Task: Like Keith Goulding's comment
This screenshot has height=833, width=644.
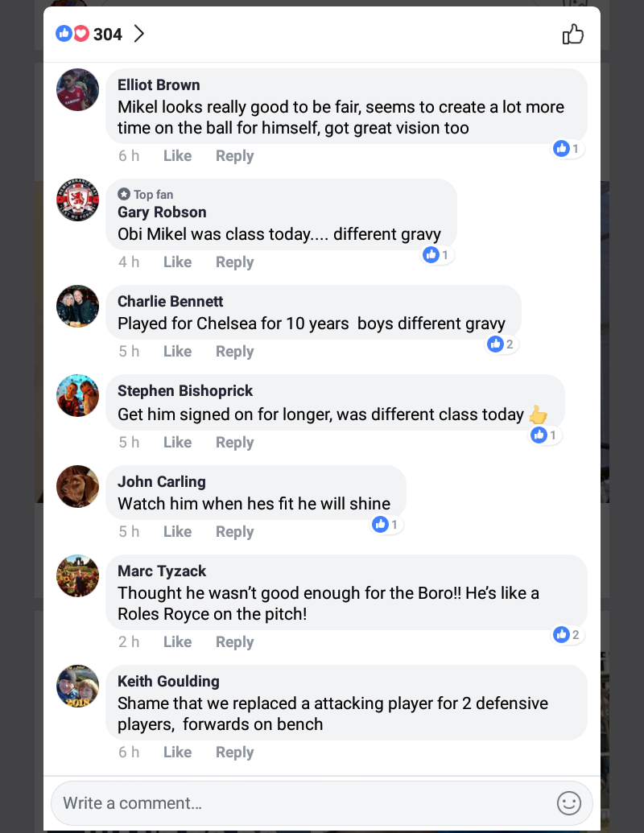Action: (x=177, y=753)
